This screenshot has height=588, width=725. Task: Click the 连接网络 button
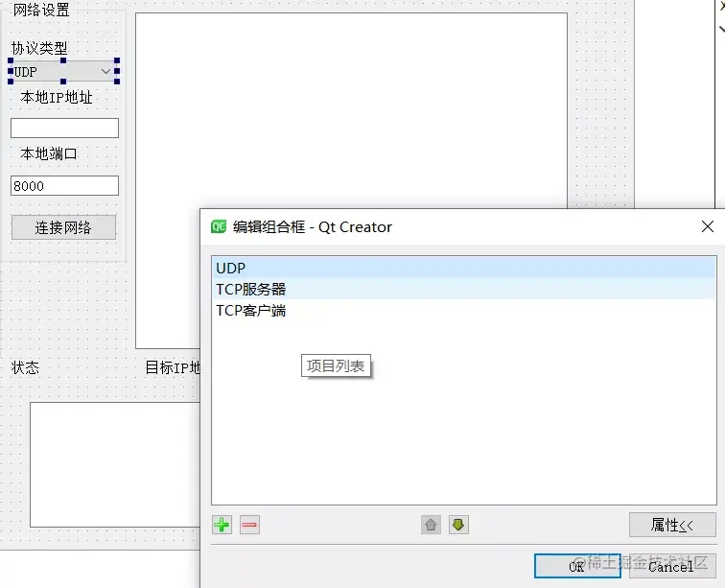(64, 227)
